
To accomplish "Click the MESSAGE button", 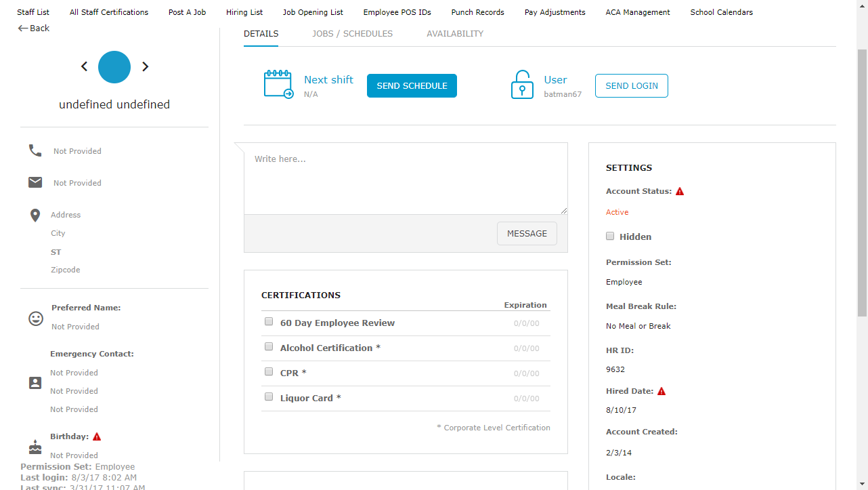I will pyautogui.click(x=527, y=233).
